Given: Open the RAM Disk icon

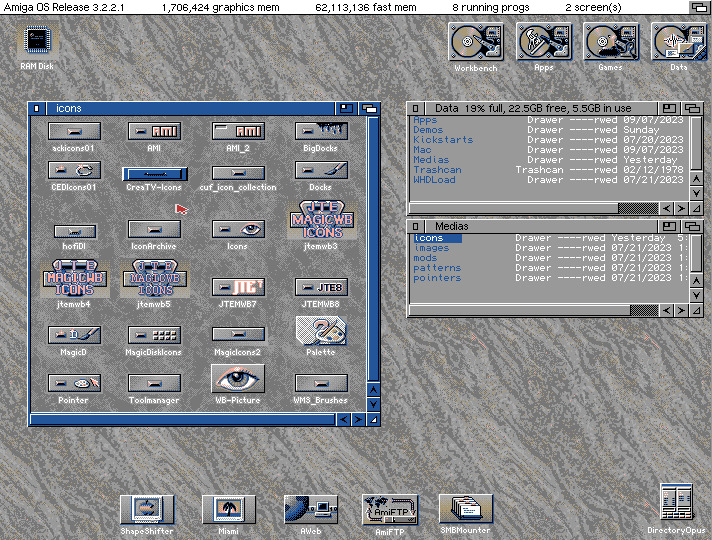Looking at the screenshot, I should point(37,40).
